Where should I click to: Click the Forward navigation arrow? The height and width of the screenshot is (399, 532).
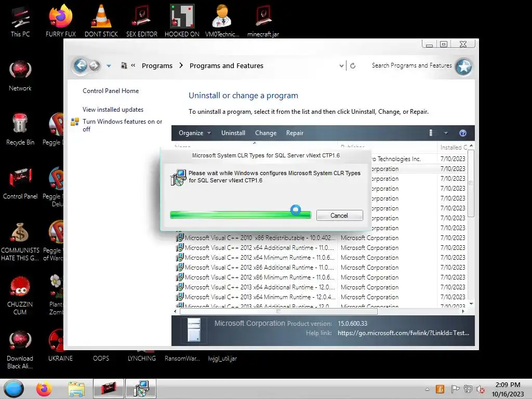[95, 65]
